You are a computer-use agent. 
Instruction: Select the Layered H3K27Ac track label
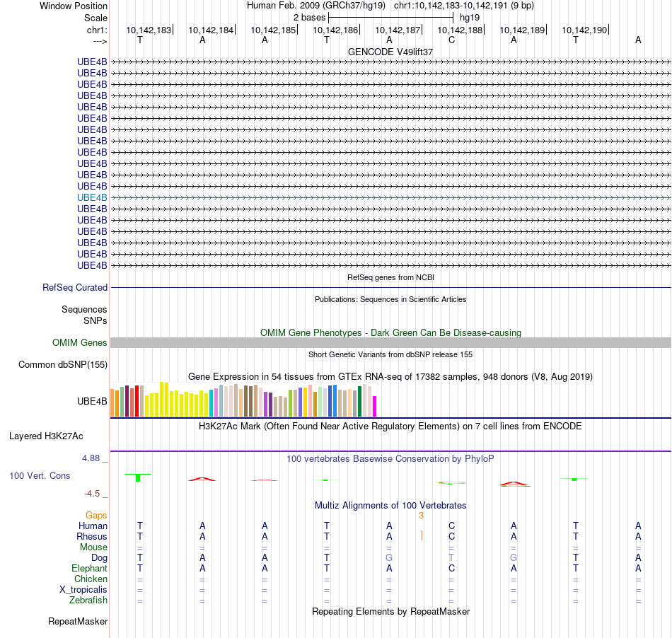tap(46, 436)
